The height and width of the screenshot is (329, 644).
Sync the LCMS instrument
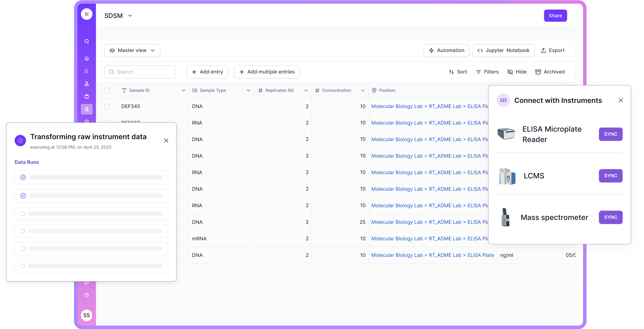[x=610, y=176]
